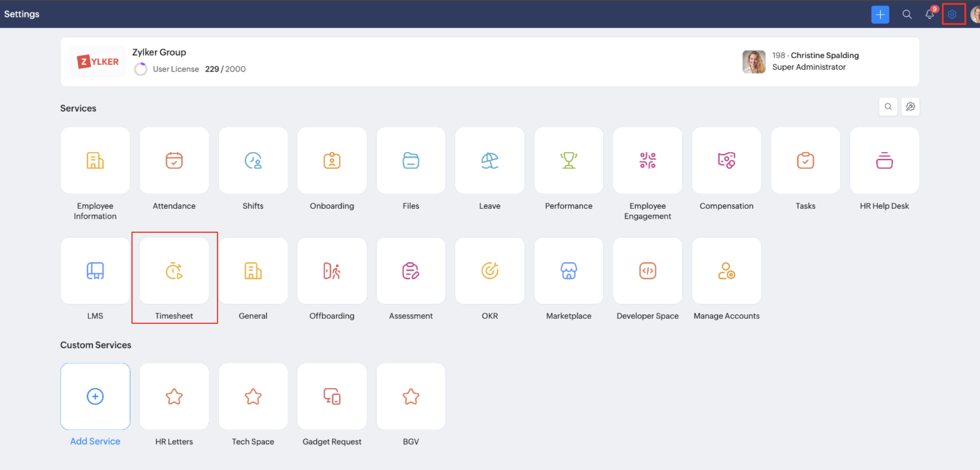This screenshot has width=980, height=470.
Task: Open the Timesheet service settings
Action: point(174,271)
